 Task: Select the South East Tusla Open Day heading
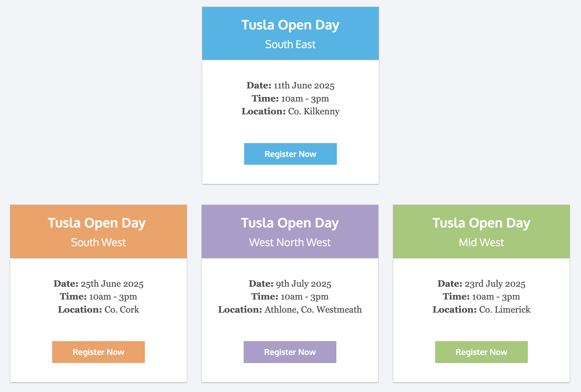290,25
